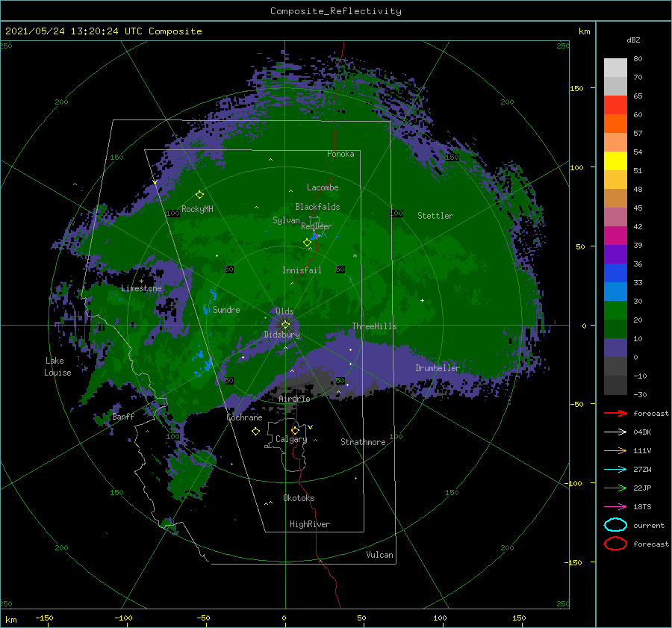Select the Banff label
This screenshot has width=672, height=628.
(123, 417)
